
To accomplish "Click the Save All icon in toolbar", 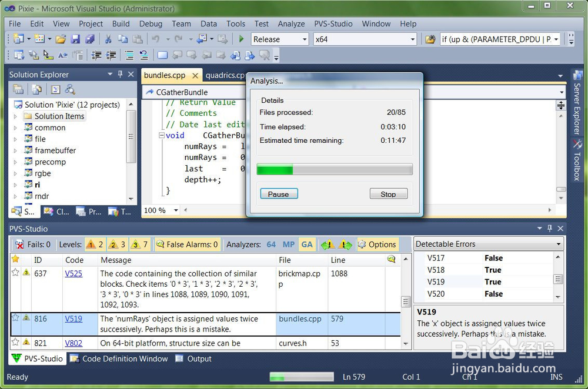I will [89, 39].
